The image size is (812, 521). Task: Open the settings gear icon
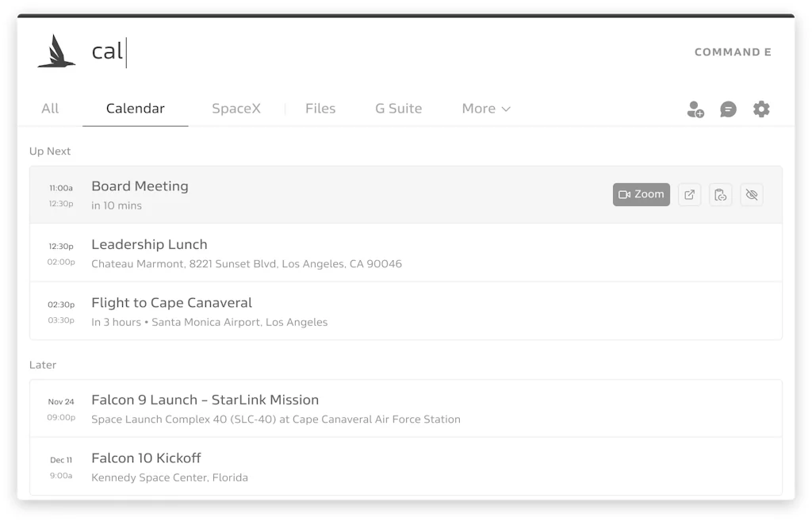(761, 109)
